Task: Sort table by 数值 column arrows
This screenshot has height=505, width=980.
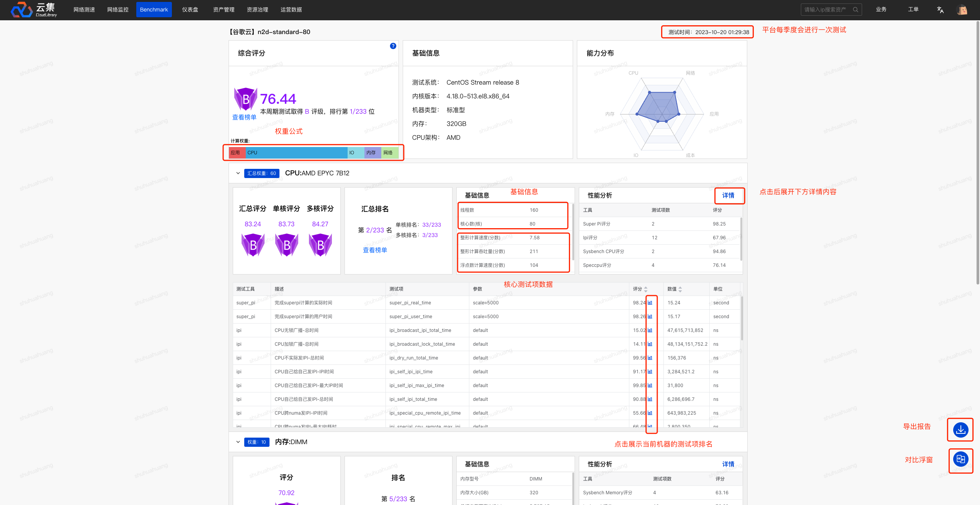Action: click(x=680, y=289)
